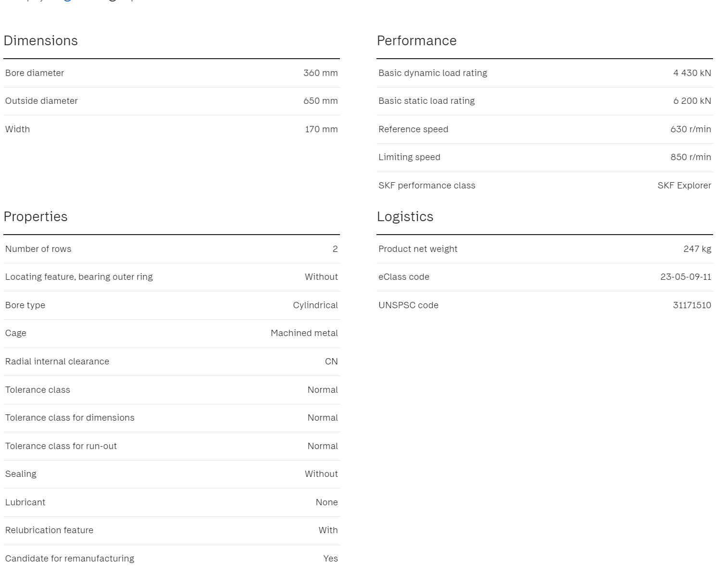
Task: Click the SKF Explorer performance class value
Action: [x=684, y=186]
